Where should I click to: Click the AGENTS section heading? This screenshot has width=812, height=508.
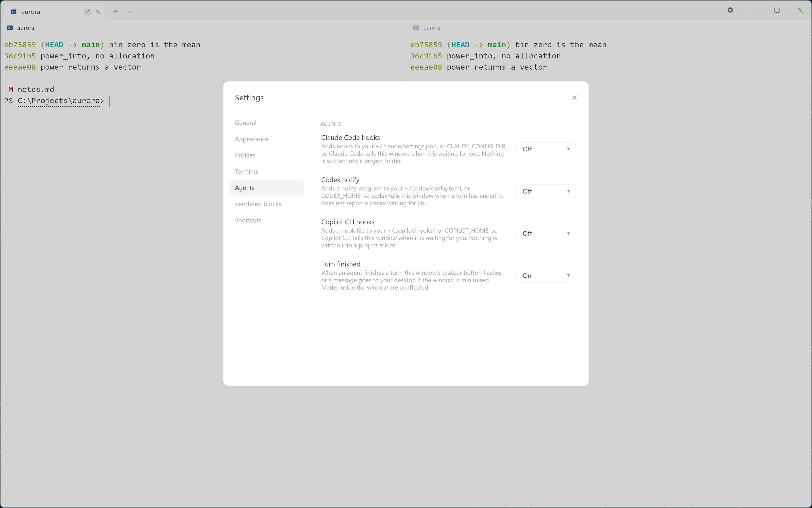pyautogui.click(x=331, y=124)
